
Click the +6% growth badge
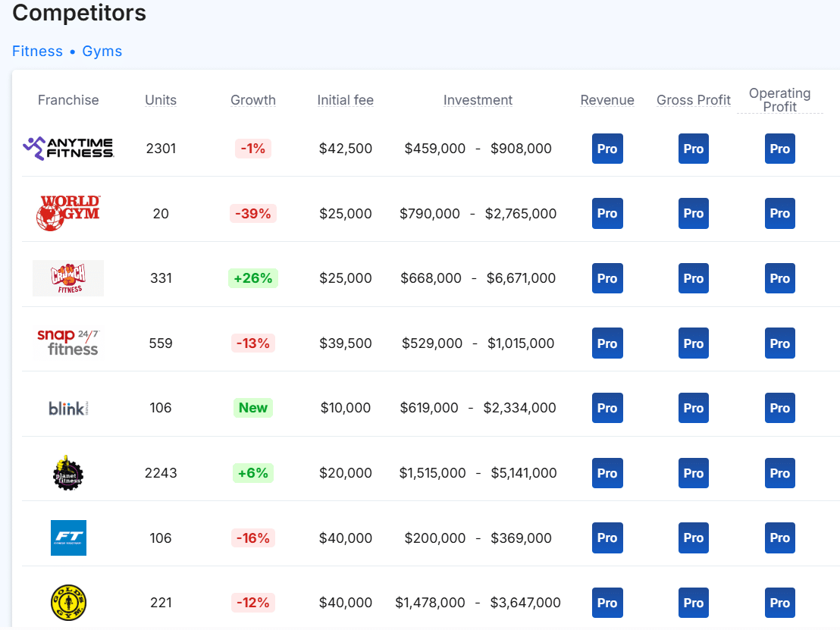pyautogui.click(x=253, y=473)
